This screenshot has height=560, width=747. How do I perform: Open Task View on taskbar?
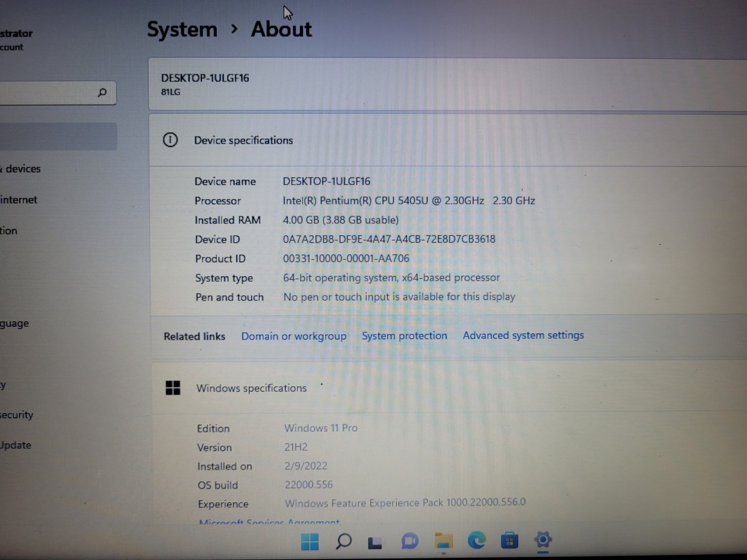click(x=375, y=542)
